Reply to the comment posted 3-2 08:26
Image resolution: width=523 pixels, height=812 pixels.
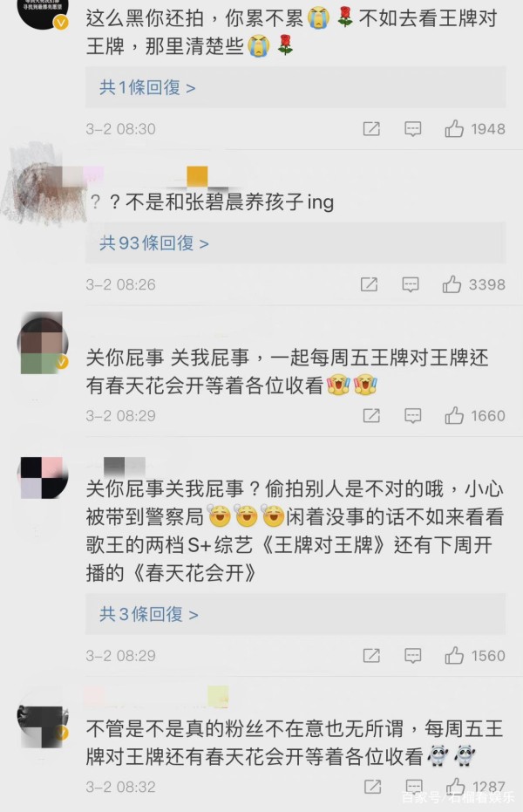(411, 284)
